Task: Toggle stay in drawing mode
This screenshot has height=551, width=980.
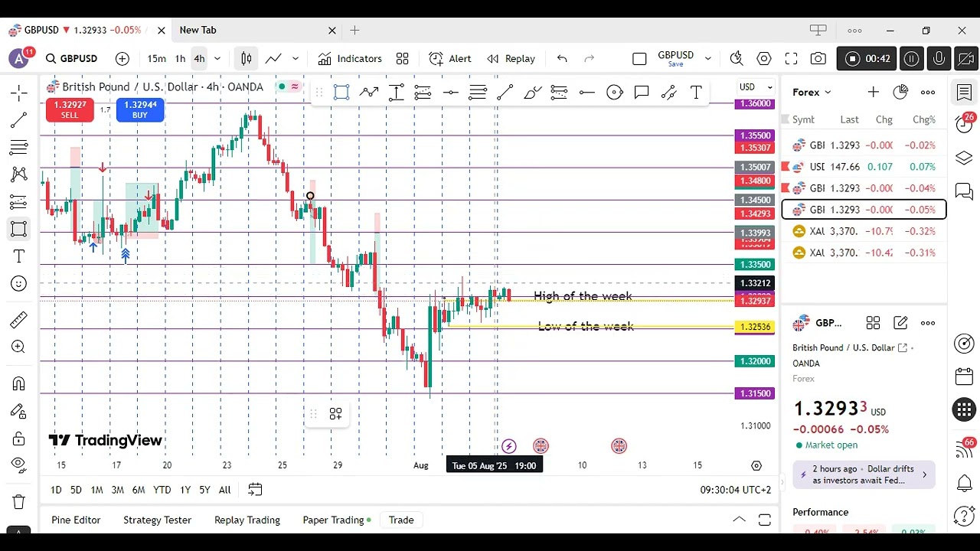Action: (x=19, y=411)
